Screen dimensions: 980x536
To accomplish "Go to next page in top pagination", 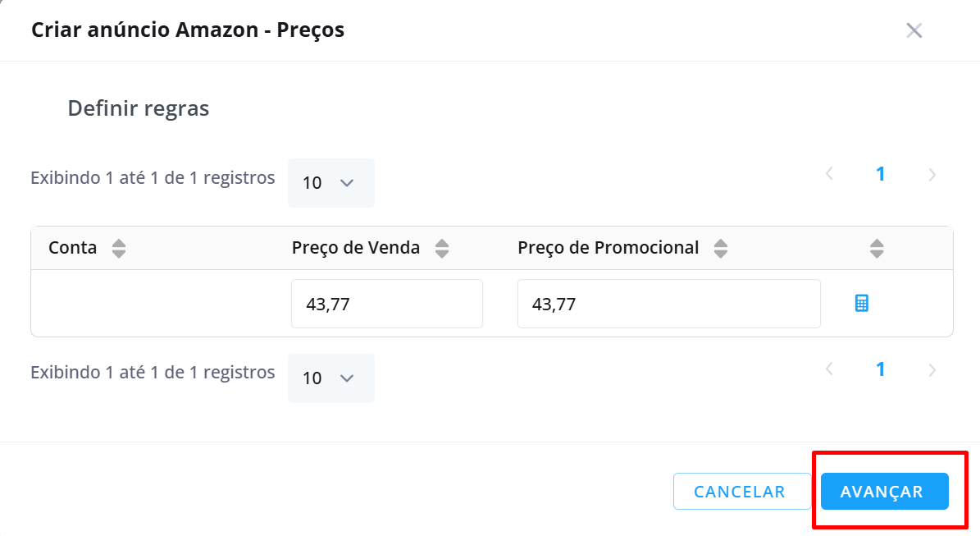I will [932, 175].
